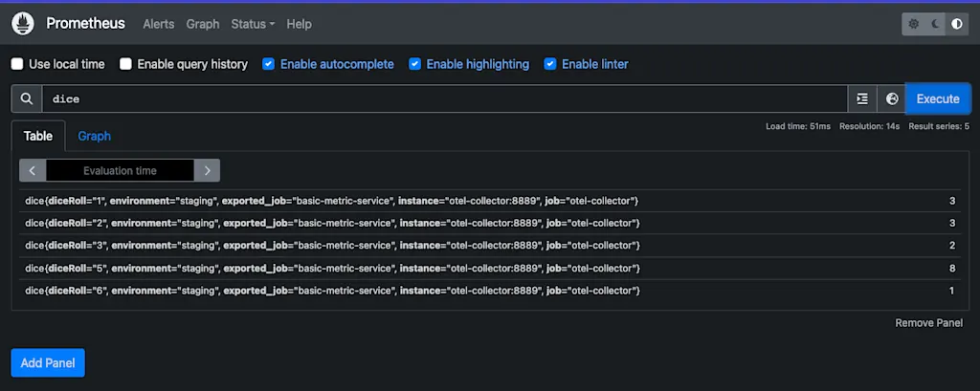Focus the query expression field containing dice
980x391 pixels.
(x=444, y=98)
